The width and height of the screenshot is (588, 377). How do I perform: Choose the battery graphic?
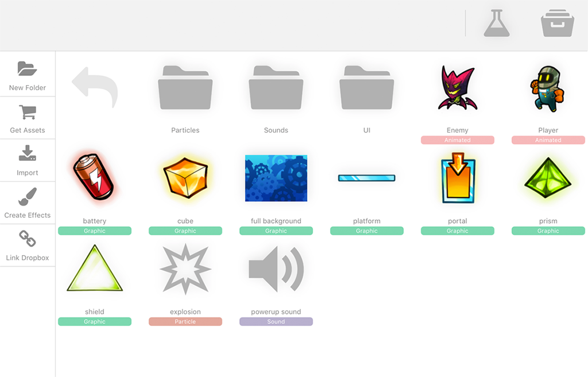click(x=95, y=178)
